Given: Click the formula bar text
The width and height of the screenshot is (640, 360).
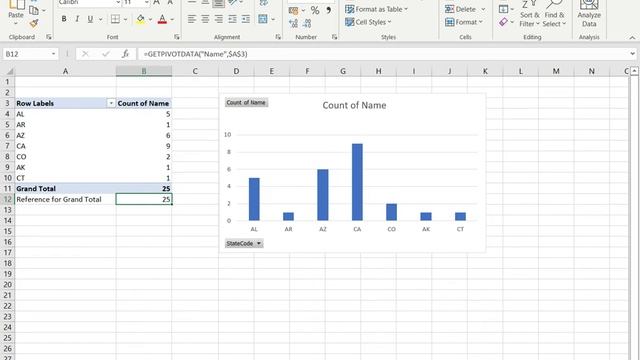Looking at the screenshot, I should pyautogui.click(x=195, y=54).
